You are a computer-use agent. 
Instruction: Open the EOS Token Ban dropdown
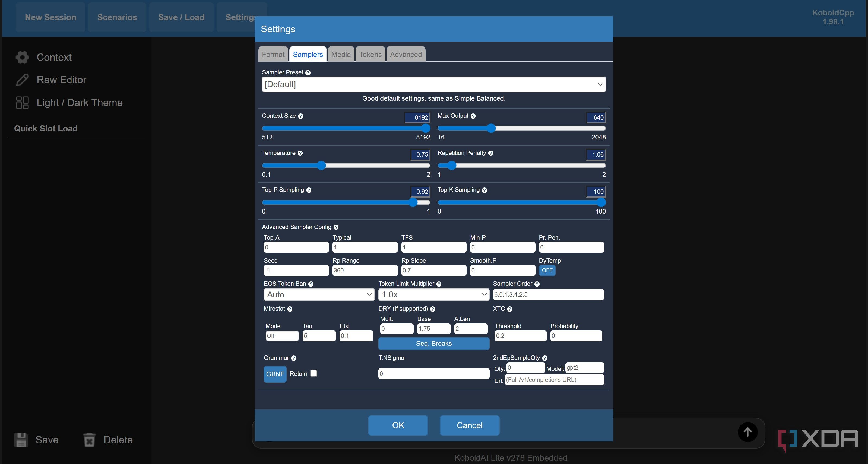point(319,294)
